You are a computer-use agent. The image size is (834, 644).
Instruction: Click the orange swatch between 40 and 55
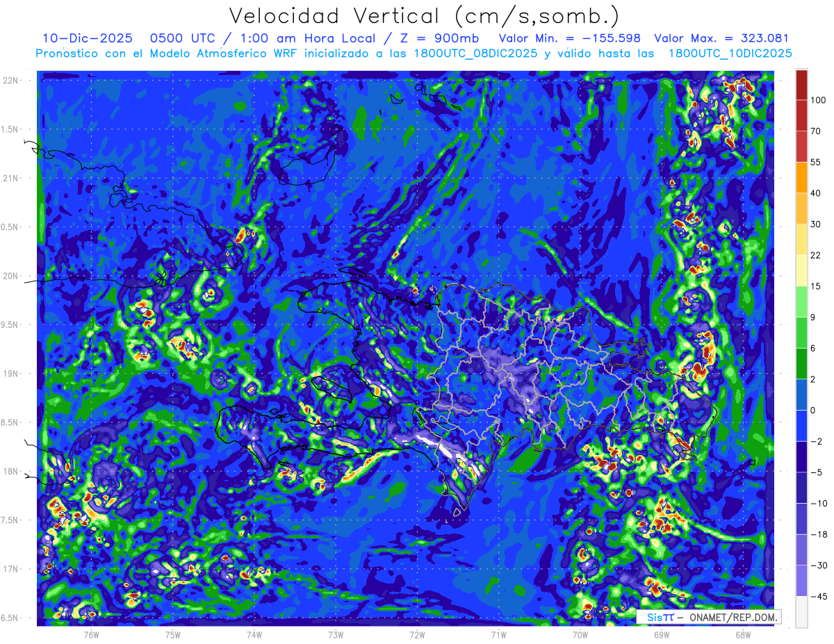(x=801, y=177)
